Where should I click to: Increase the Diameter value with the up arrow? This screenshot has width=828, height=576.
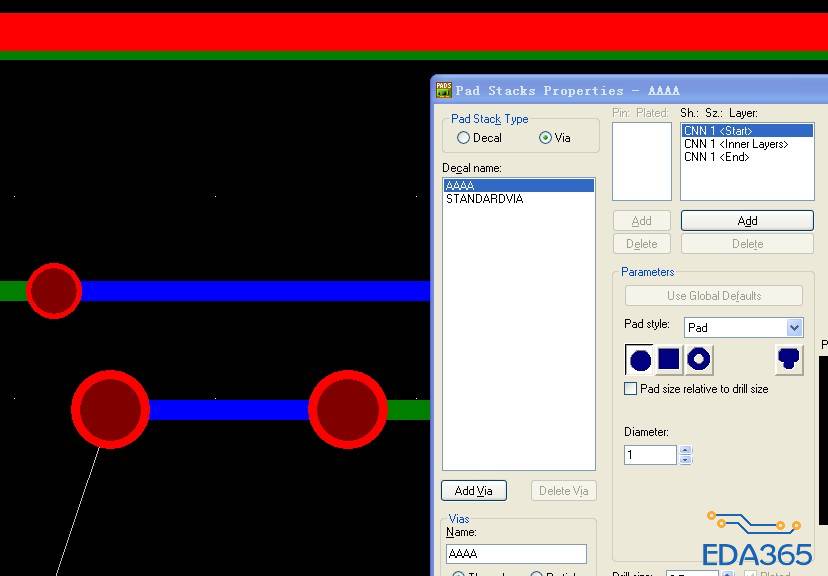tap(685, 450)
